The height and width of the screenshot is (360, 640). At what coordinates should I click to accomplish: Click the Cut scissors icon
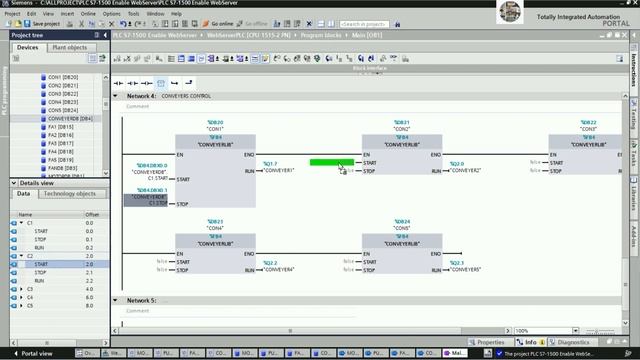[82, 24]
